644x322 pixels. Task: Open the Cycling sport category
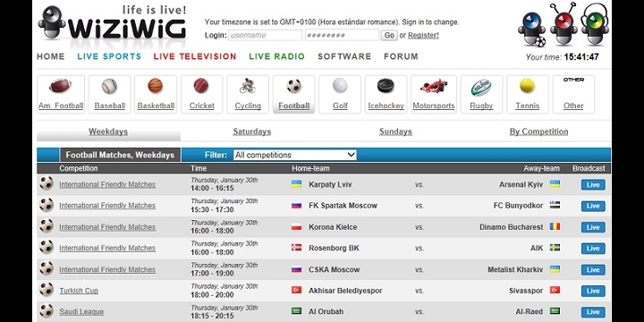(248, 86)
